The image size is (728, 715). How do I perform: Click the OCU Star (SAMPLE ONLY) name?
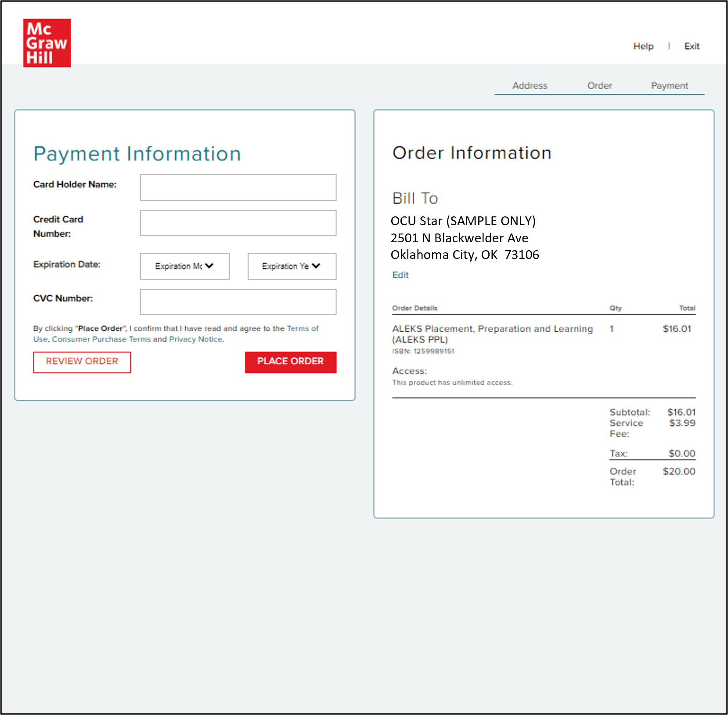pyautogui.click(x=463, y=221)
